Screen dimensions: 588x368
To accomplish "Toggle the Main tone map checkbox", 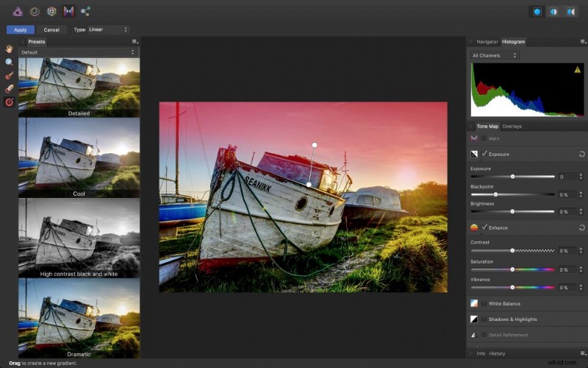I will coord(484,138).
